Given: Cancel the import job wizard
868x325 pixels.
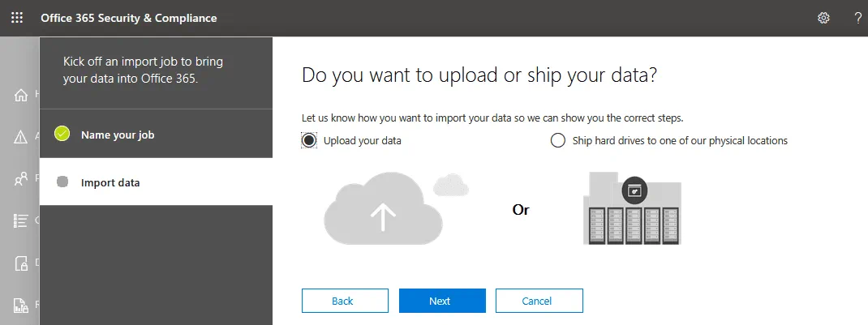Looking at the screenshot, I should click(x=539, y=301).
